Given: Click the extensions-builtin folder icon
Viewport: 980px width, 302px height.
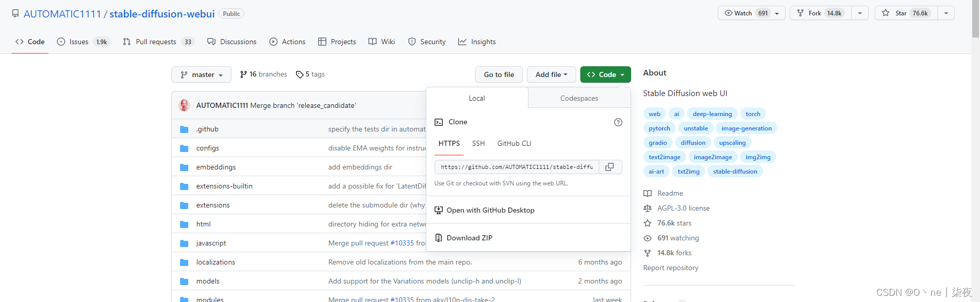Looking at the screenshot, I should point(184,186).
